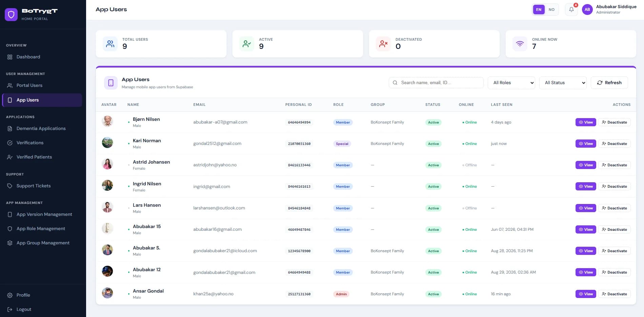Screen dimensions: 644x317
Task: Click the search name, email, ID field
Action: pyautogui.click(x=436, y=82)
